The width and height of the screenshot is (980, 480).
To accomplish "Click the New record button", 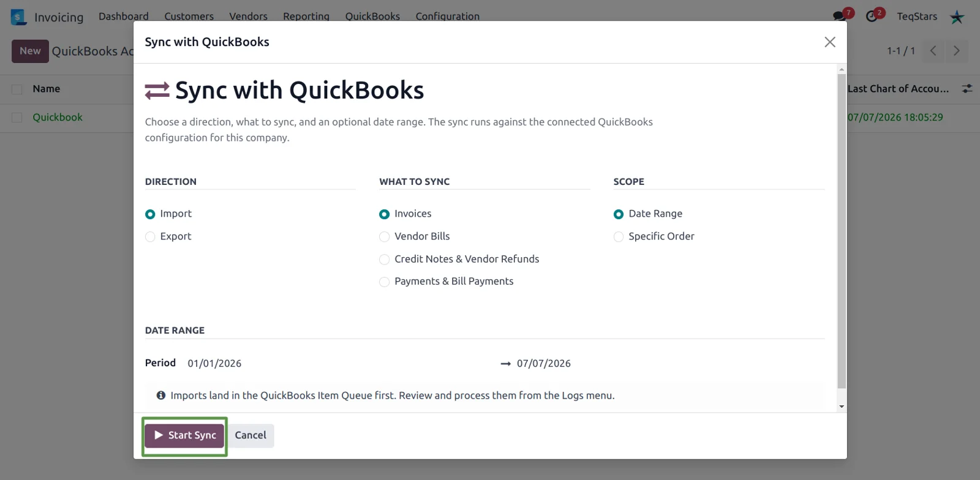I will [x=30, y=51].
